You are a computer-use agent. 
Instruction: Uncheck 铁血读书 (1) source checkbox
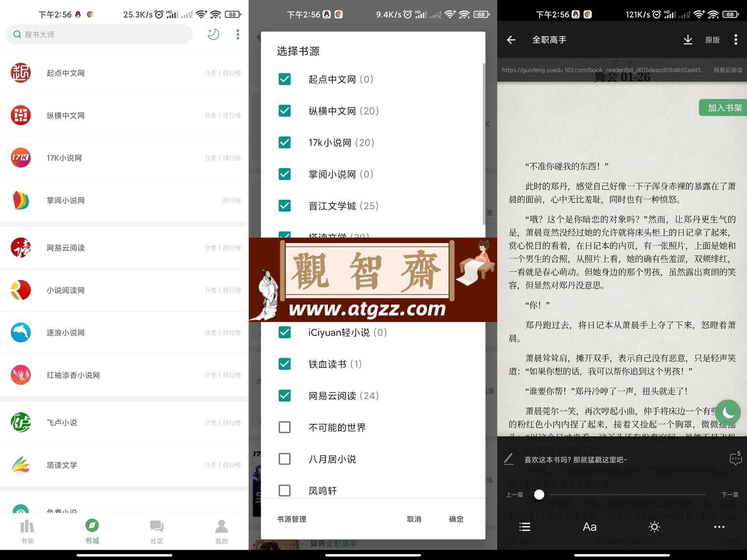(284, 364)
